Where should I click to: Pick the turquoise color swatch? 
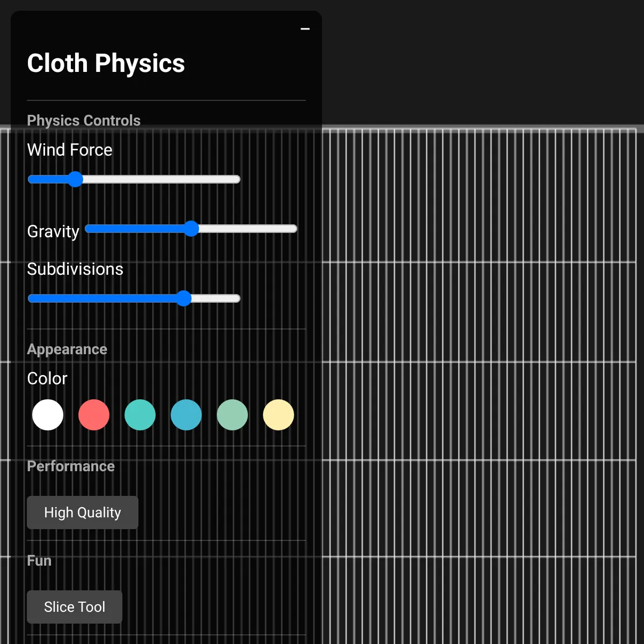click(x=140, y=415)
